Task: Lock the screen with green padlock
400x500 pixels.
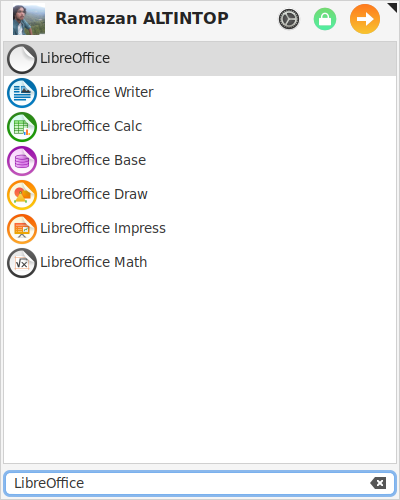Action: [325, 19]
